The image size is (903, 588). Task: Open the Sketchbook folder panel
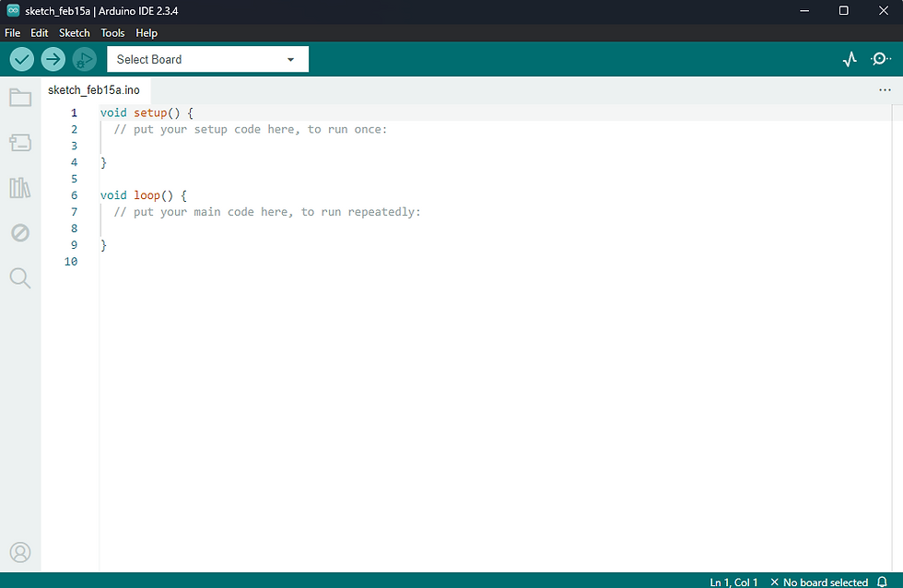click(20, 98)
